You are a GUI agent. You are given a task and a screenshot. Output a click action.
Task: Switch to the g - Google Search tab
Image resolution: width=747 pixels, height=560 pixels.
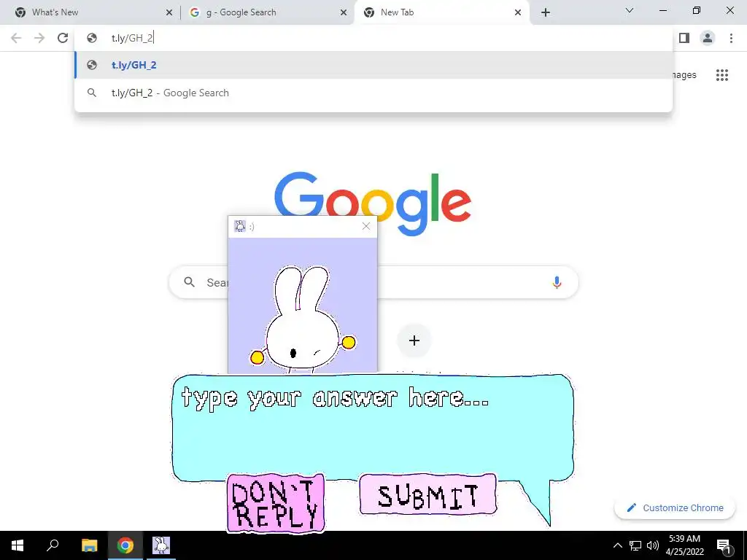(267, 12)
